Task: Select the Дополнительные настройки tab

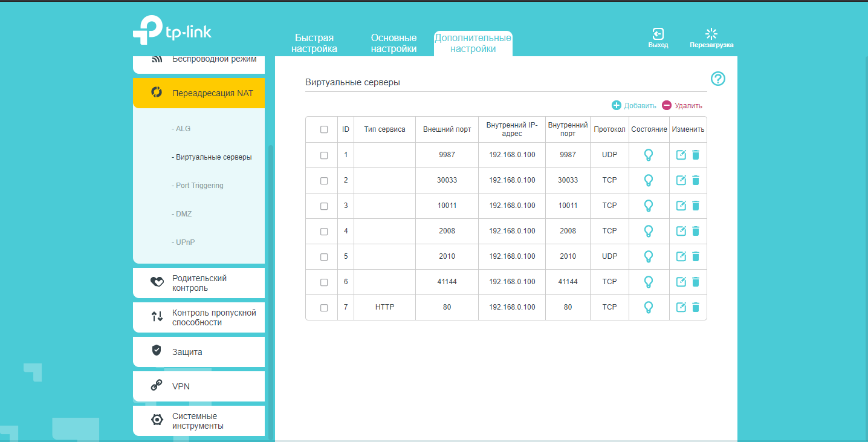Action: click(473, 44)
